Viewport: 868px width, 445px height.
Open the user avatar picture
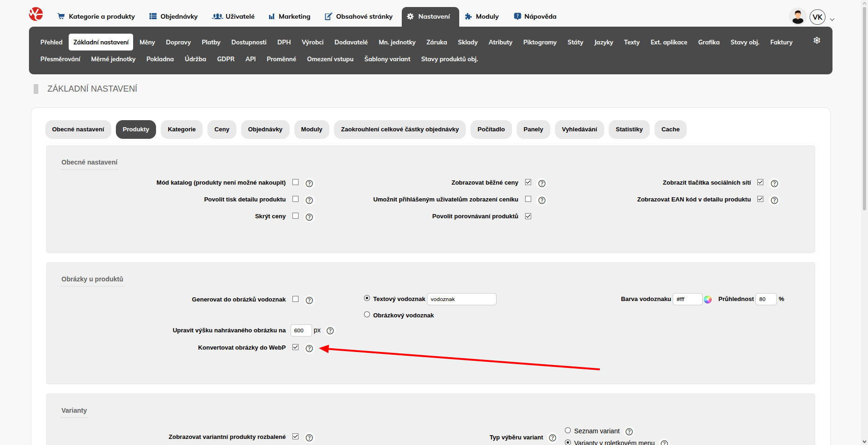coord(797,17)
